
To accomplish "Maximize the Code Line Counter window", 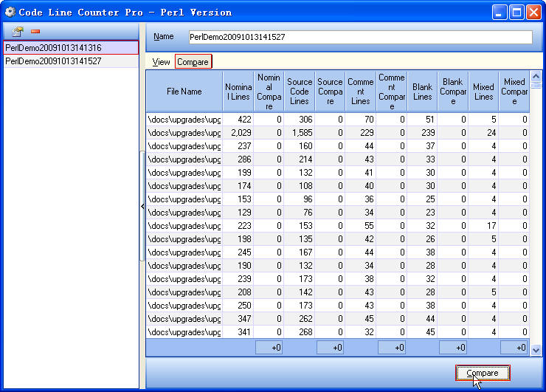I will [x=516, y=12].
